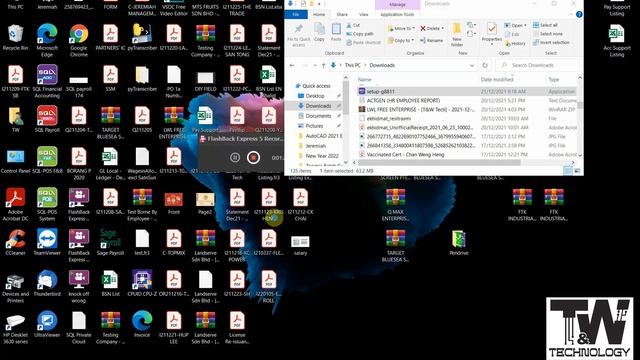Switch Explorer to large icons view layout
The image size is (640, 360).
point(577,171)
